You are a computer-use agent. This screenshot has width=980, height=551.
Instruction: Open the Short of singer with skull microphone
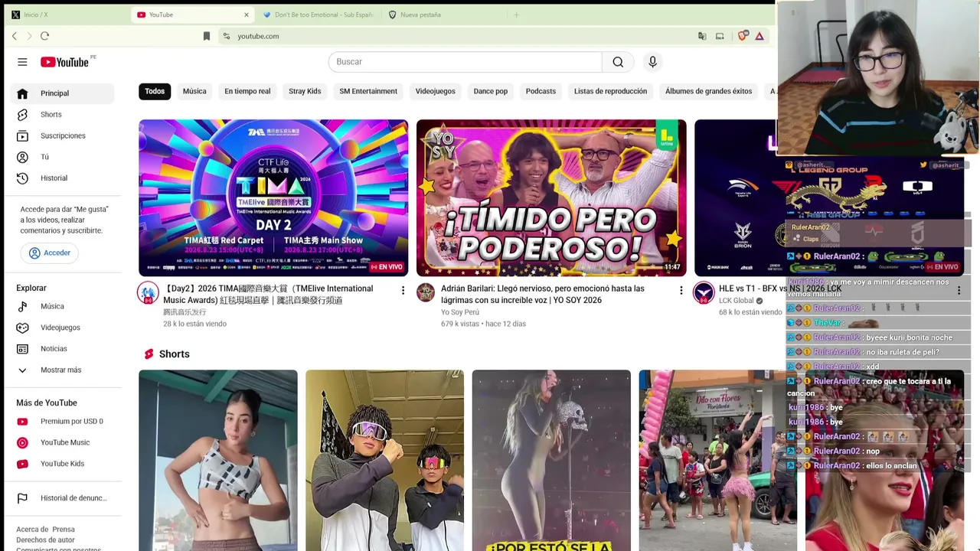551,461
